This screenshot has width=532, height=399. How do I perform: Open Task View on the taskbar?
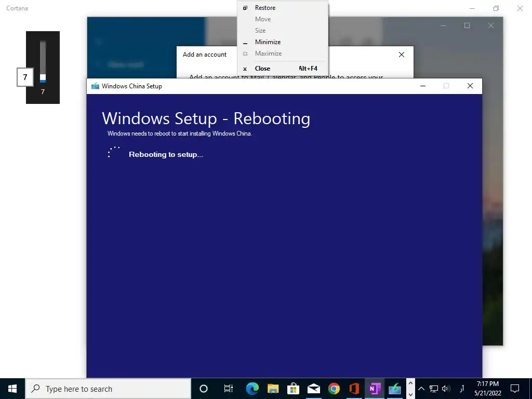pos(229,389)
